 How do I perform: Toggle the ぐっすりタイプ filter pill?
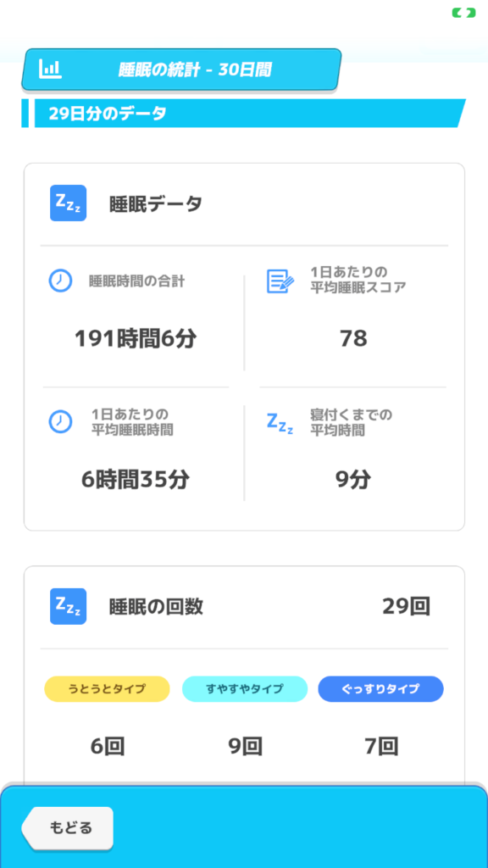[380, 689]
